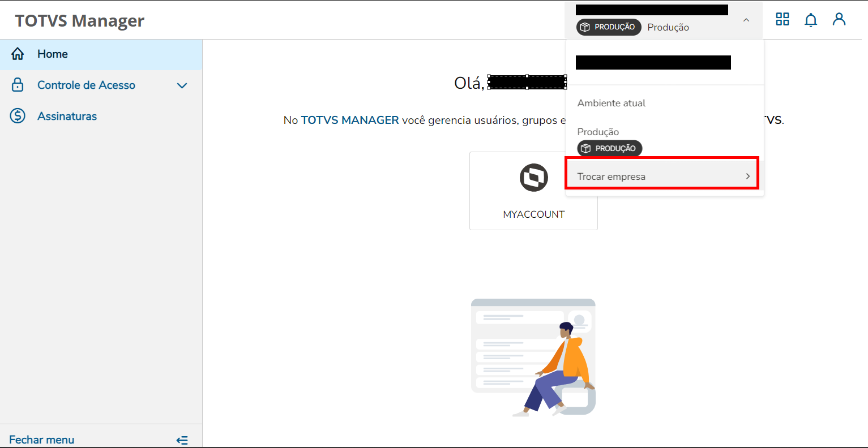Open the apps grid icon in header

pyautogui.click(x=783, y=19)
